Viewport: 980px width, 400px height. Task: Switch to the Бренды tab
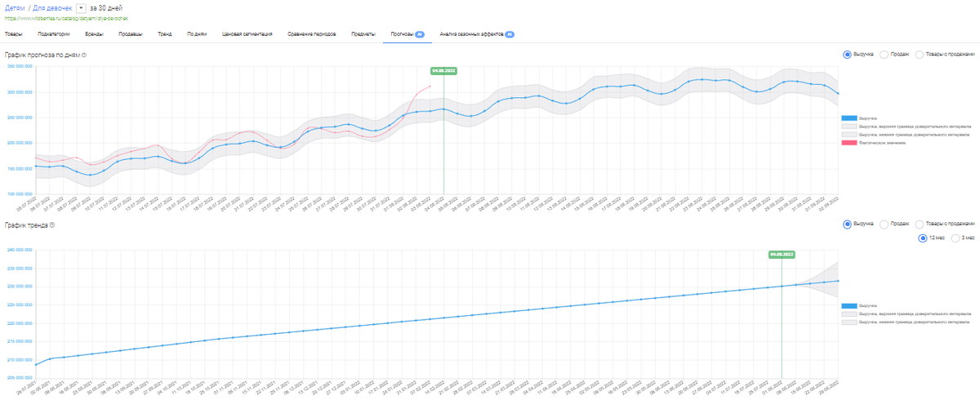(x=94, y=34)
